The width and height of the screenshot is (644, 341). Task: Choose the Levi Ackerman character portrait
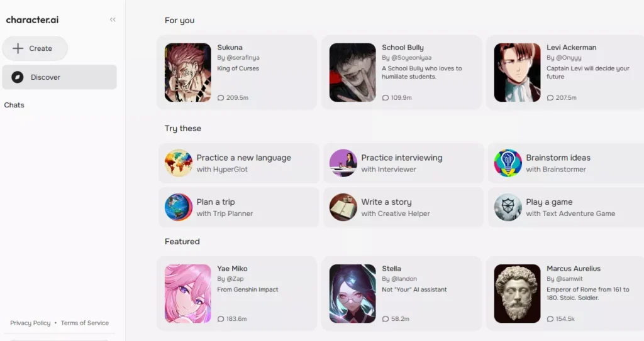517,73
